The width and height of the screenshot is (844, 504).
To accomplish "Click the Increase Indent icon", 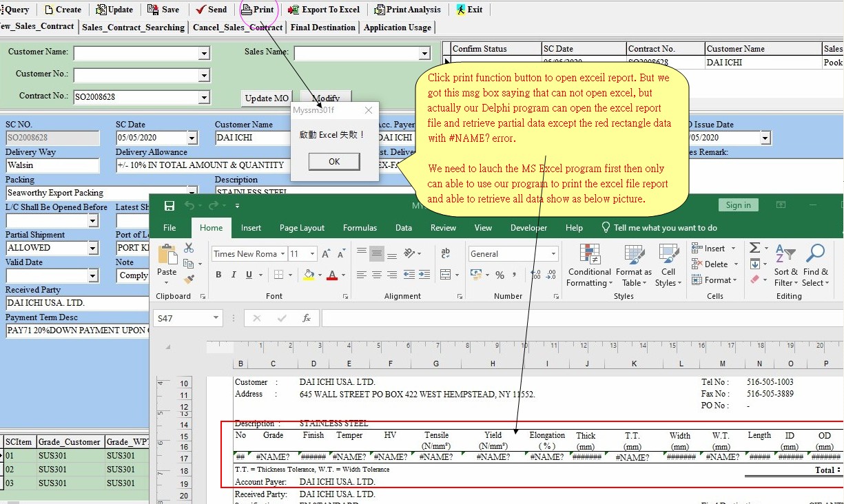I will point(425,275).
